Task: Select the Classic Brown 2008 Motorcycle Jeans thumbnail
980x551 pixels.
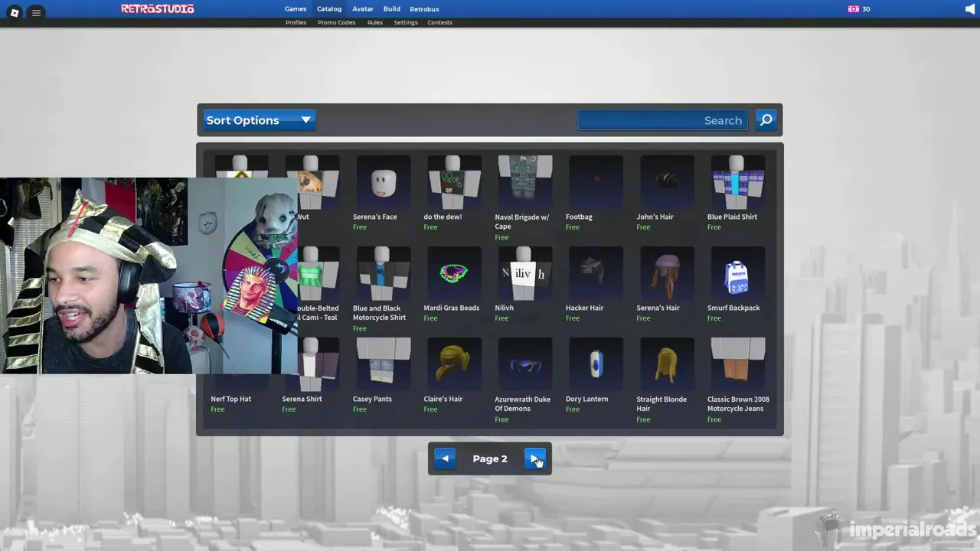Action: click(737, 364)
